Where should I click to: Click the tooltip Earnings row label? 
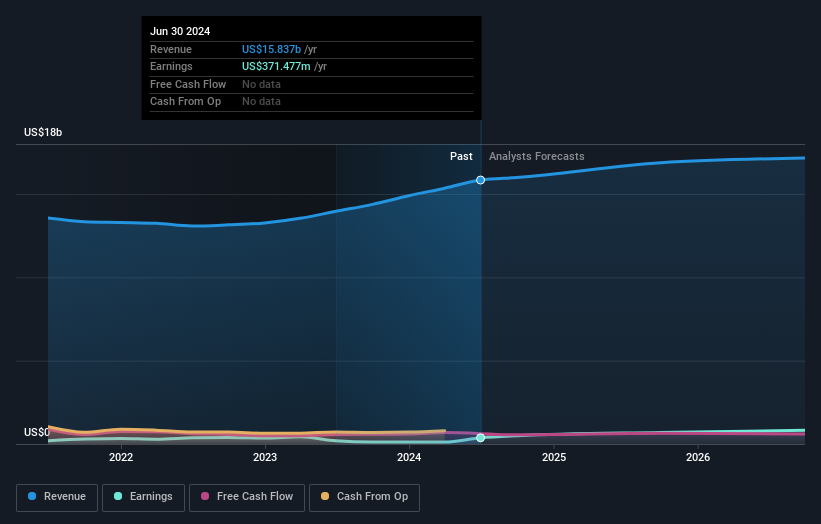click(171, 66)
